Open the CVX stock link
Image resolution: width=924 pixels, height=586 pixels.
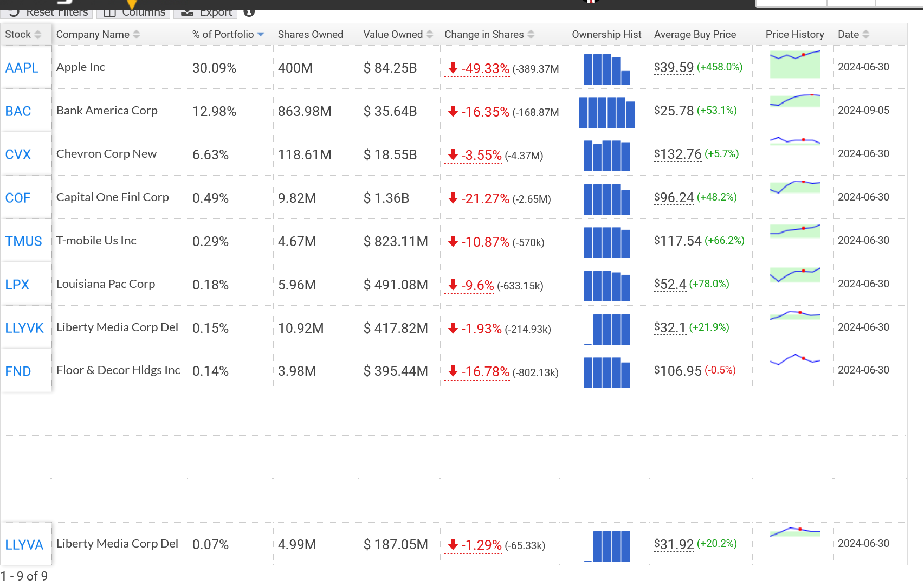tap(18, 154)
